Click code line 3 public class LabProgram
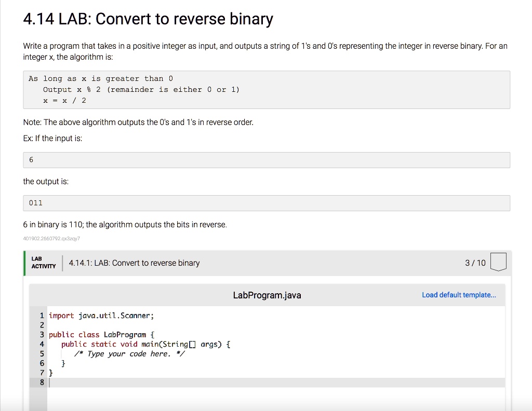This screenshot has width=532, height=411. pos(101,334)
